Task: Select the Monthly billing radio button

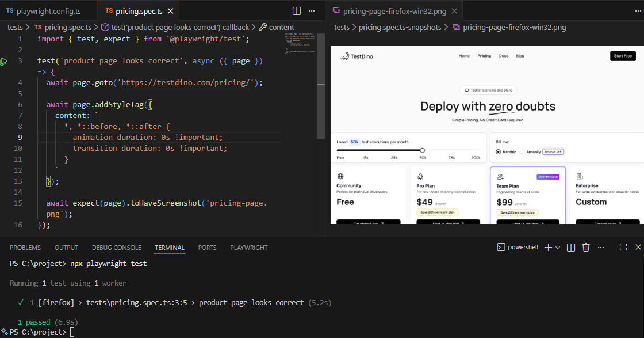Action: click(498, 152)
